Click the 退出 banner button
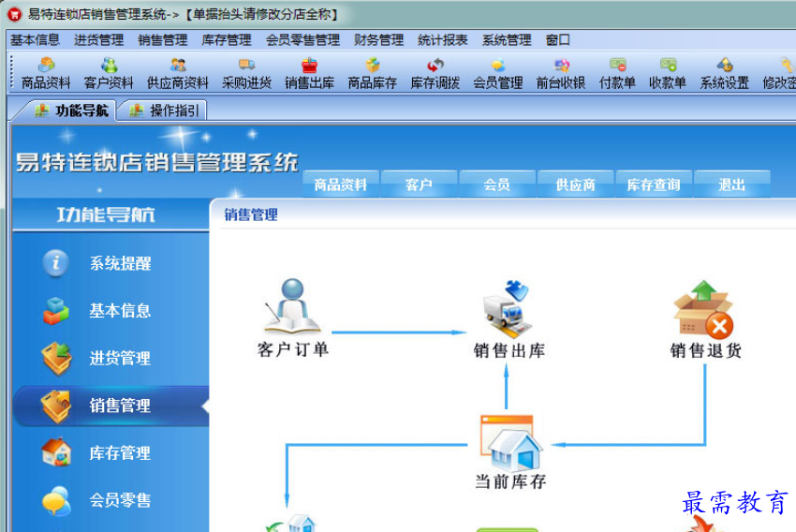 tap(731, 185)
